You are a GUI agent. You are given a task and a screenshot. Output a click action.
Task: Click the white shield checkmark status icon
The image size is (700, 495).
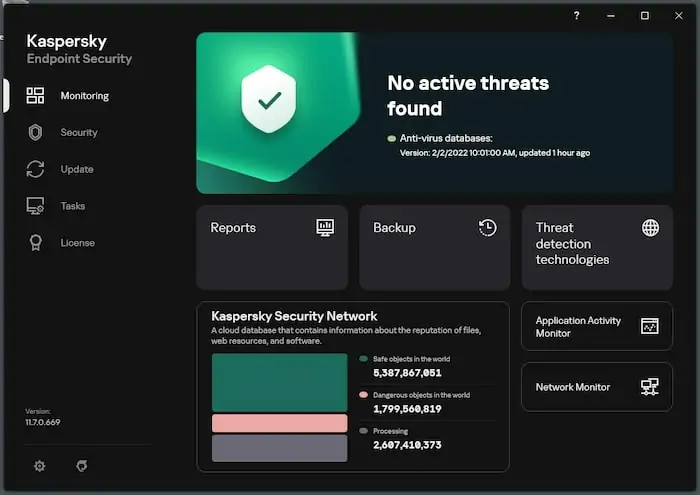coord(269,99)
